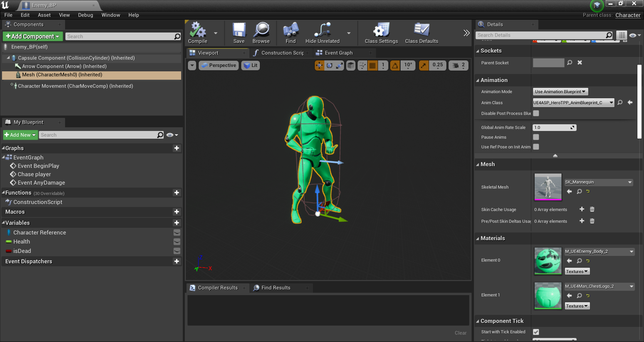The height and width of the screenshot is (342, 644).
Task: Click the Add Component button
Action: coord(32,36)
